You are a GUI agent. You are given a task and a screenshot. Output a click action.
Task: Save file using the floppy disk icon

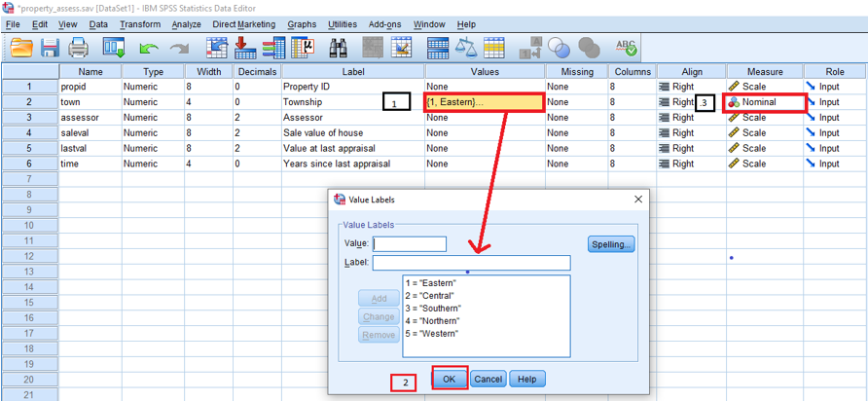click(x=50, y=47)
